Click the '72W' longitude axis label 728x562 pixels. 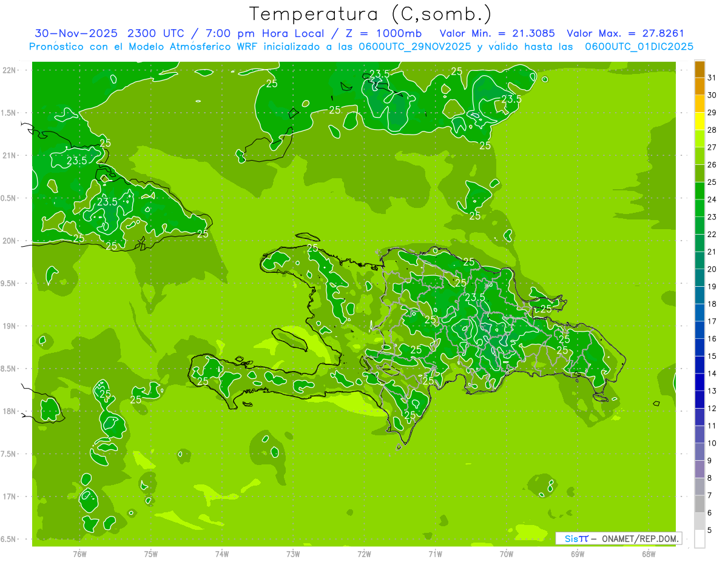364,554
